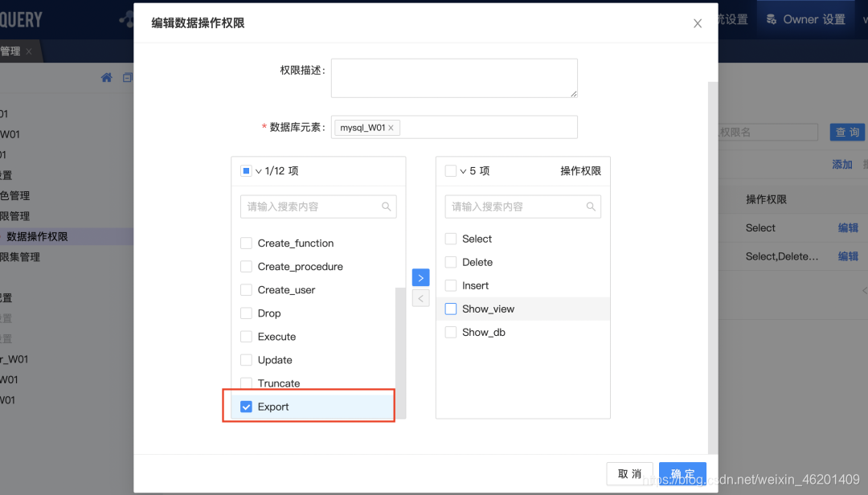
Task: Check the Update checkbox
Action: tap(247, 360)
